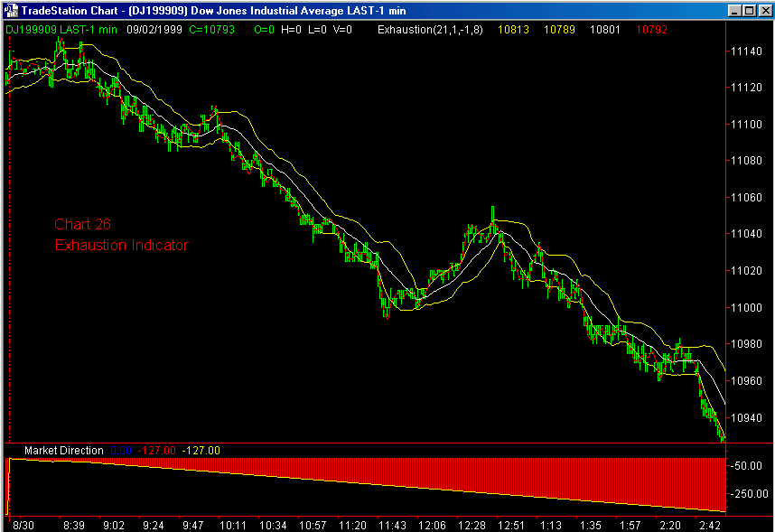Click the -250.00 subgraph axis label
This screenshot has height=532, width=775.
[x=749, y=494]
